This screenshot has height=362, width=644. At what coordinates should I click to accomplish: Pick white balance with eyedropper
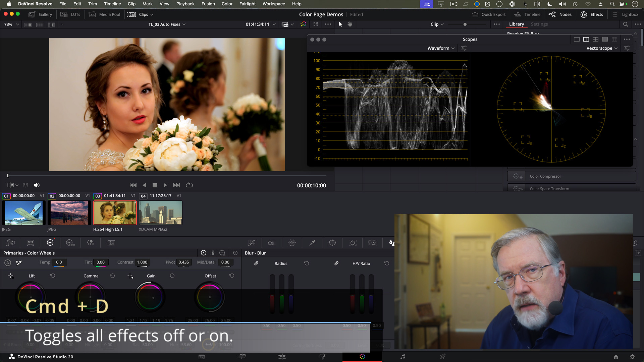19,262
